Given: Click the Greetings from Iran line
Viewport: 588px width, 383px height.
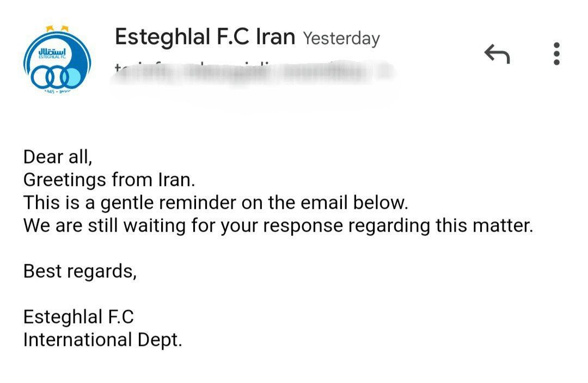Looking at the screenshot, I should point(109,179).
